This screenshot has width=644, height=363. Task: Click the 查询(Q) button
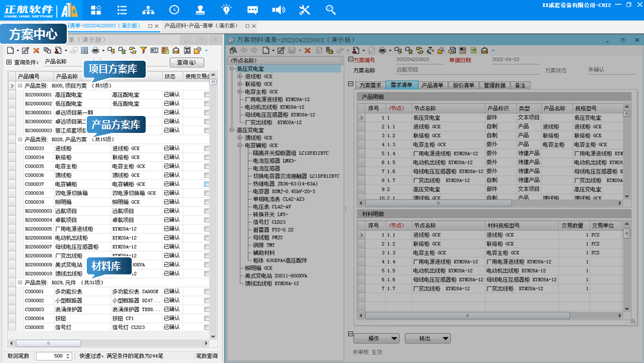point(186,62)
